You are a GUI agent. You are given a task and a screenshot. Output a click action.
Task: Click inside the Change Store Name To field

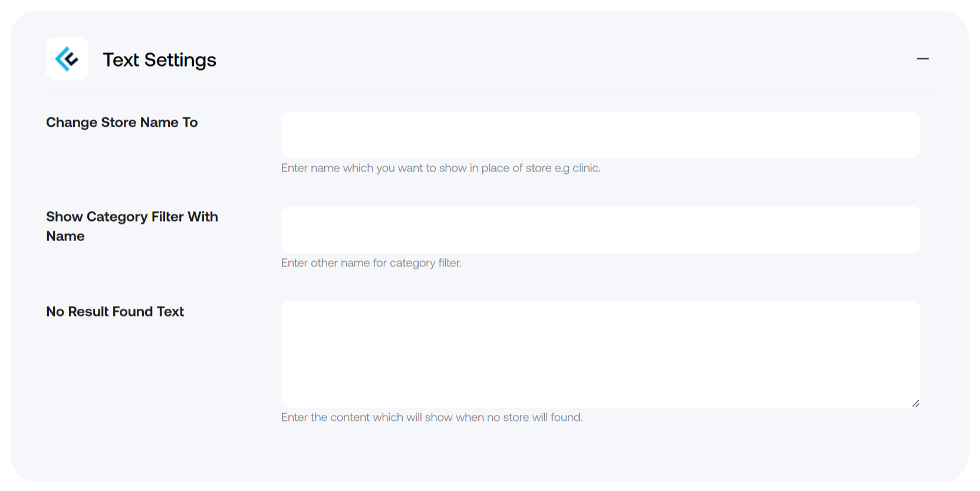point(600,134)
